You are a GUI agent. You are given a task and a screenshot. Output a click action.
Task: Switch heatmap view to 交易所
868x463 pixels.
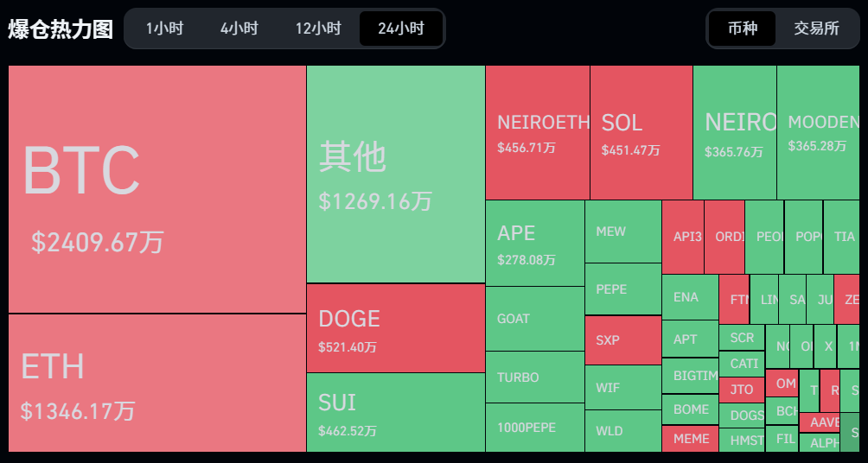(816, 29)
